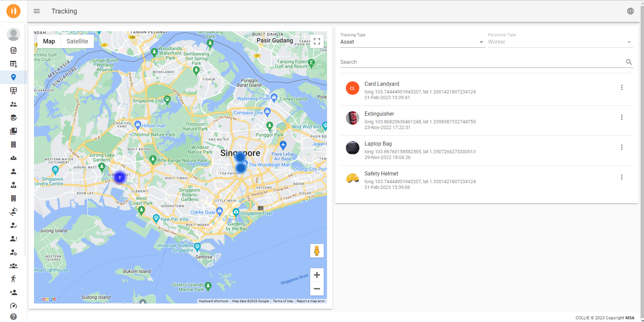Screen dimensions: 644x322
Task: Click the orange app logo
Action: point(13,11)
